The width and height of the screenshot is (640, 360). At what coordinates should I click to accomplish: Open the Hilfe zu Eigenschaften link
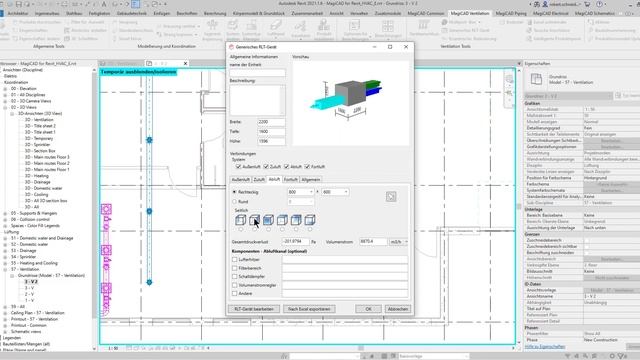point(545,347)
